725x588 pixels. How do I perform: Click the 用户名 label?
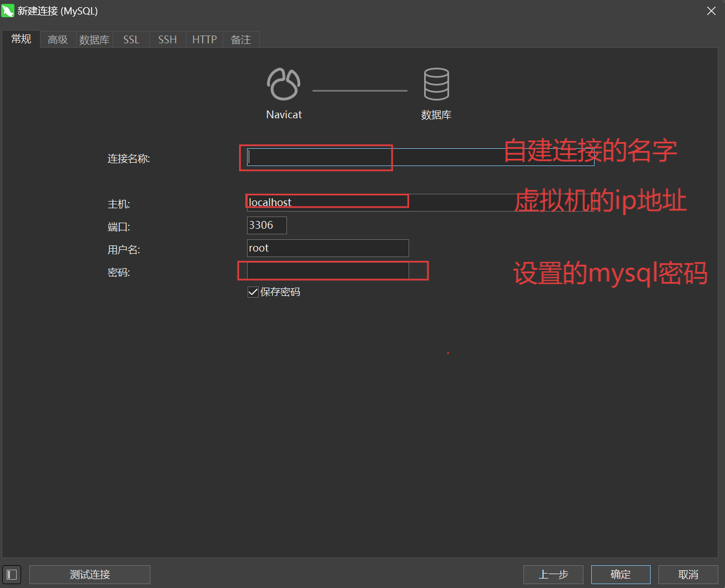[x=124, y=250]
